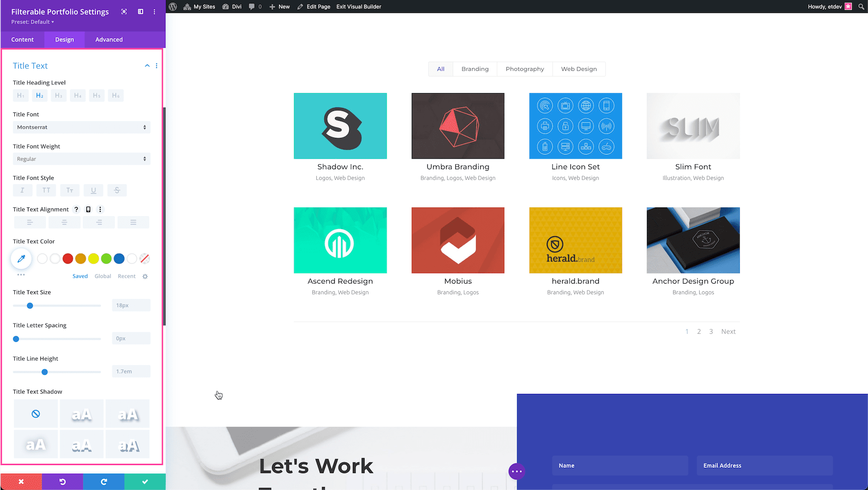Screen dimensions: 868x490
Task: Click the undo arrow at panel bottom
Action: 62,481
